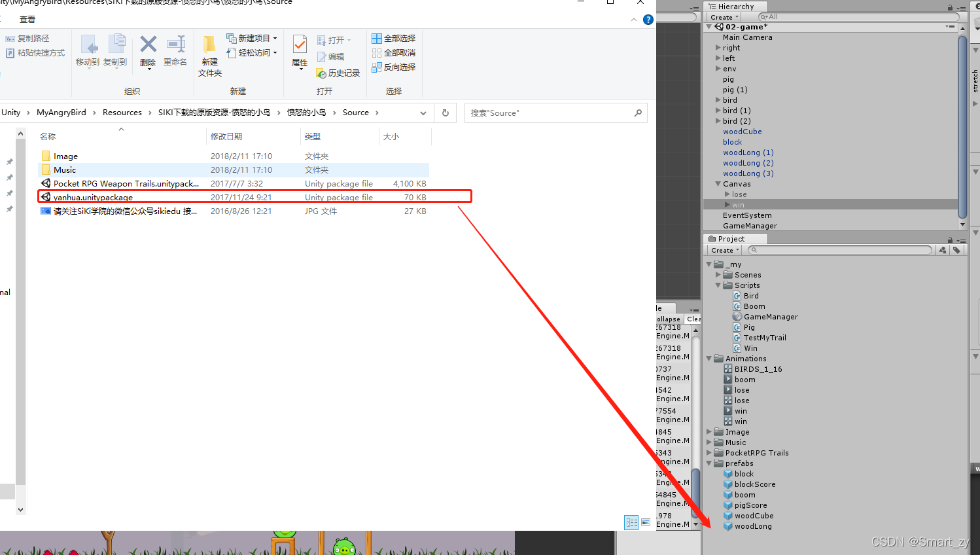Select Pocket RPG Weapon Trails.unitypackage file
This screenshot has height=555, width=980.
click(x=234, y=183)
